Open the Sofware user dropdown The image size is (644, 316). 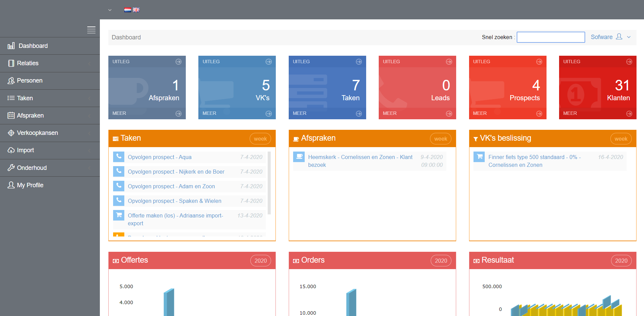(610, 37)
